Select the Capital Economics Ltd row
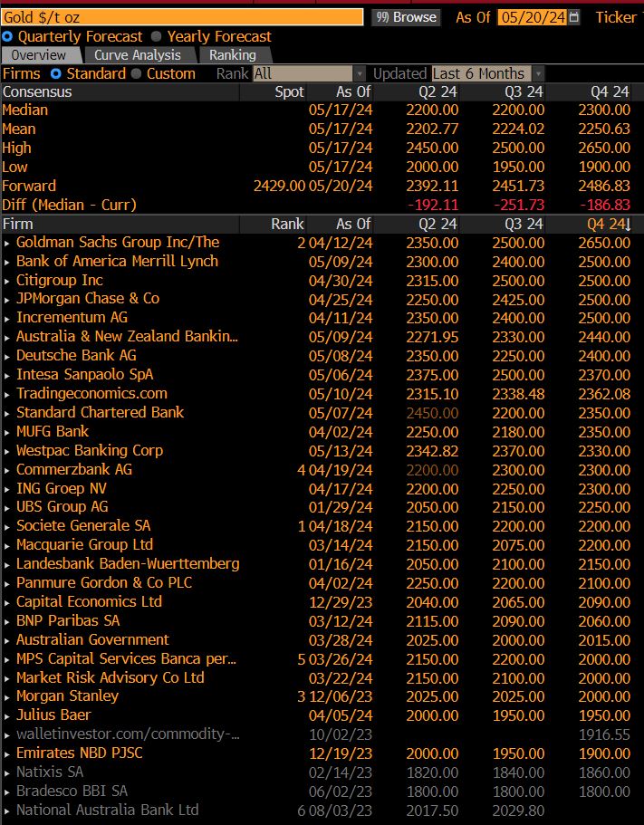Image resolution: width=644 pixels, height=825 pixels. pos(322,602)
